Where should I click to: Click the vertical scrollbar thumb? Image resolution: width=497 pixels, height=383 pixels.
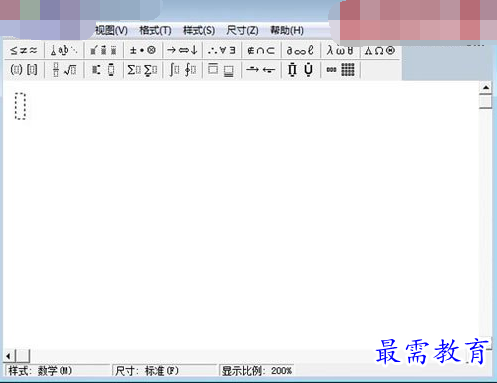pyautogui.click(x=486, y=101)
